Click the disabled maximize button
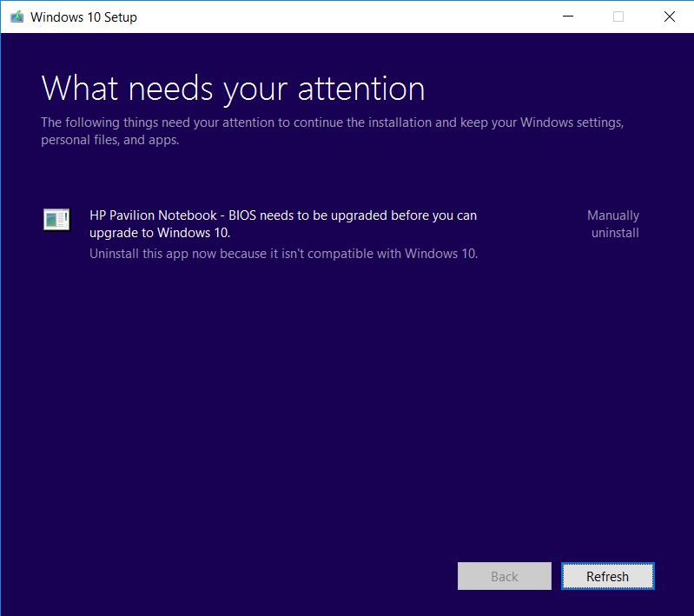The image size is (694, 616). pyautogui.click(x=618, y=17)
